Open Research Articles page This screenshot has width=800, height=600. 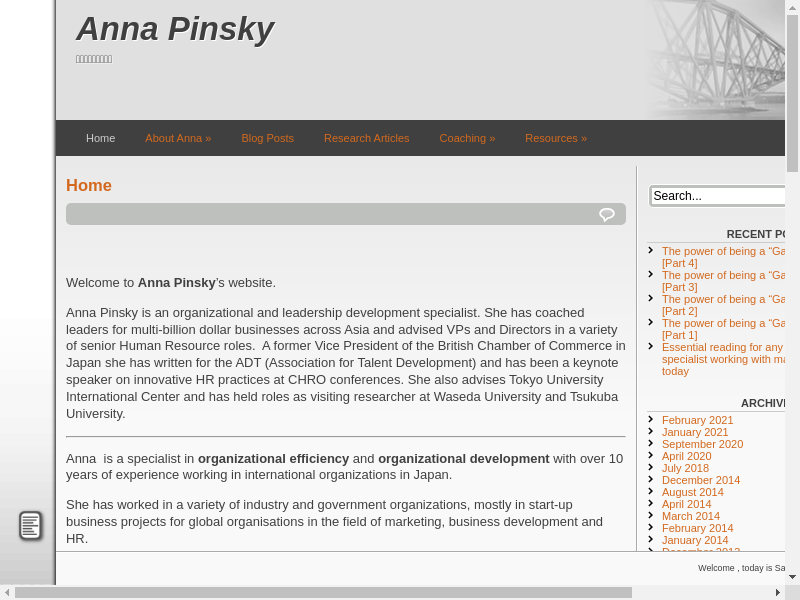[x=366, y=138]
